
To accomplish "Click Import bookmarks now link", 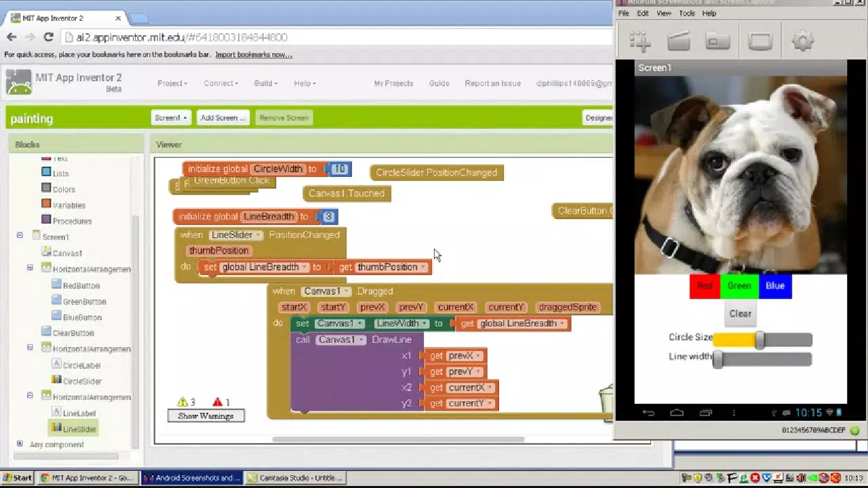I will pyautogui.click(x=254, y=55).
